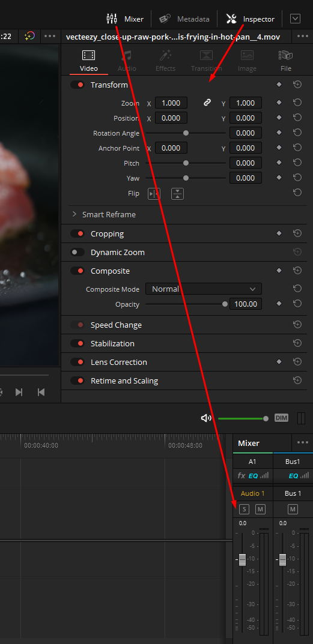Open the expand arrow beside Inspector

[x=295, y=19]
